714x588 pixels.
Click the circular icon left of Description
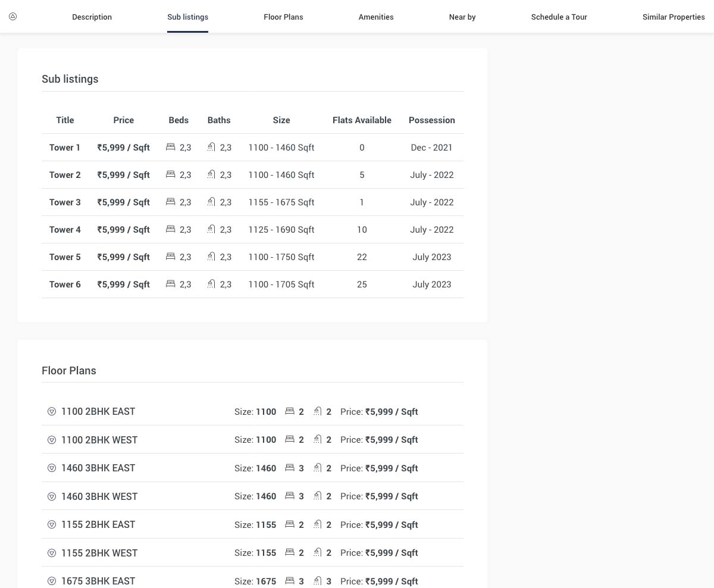(x=12, y=17)
